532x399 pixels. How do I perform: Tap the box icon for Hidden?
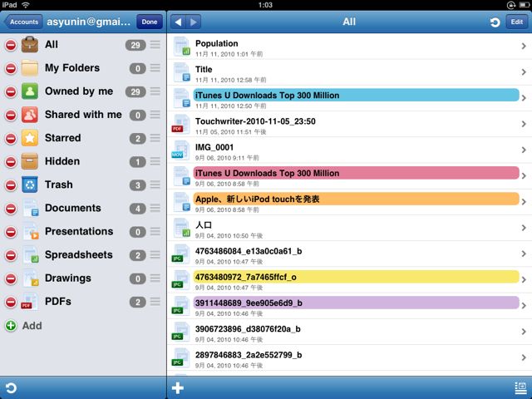tap(30, 161)
